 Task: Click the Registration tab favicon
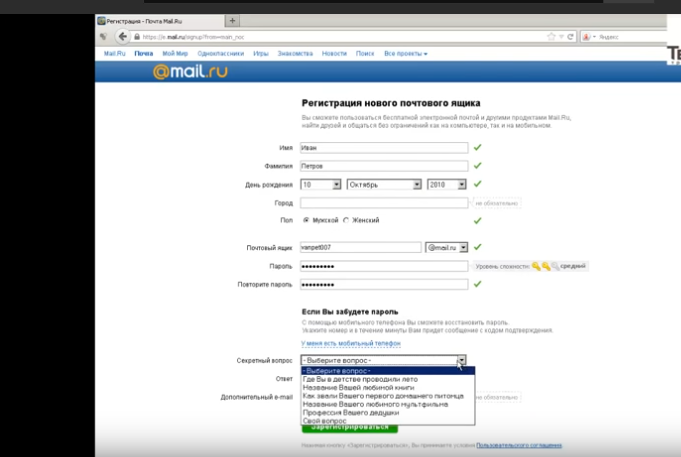point(101,21)
